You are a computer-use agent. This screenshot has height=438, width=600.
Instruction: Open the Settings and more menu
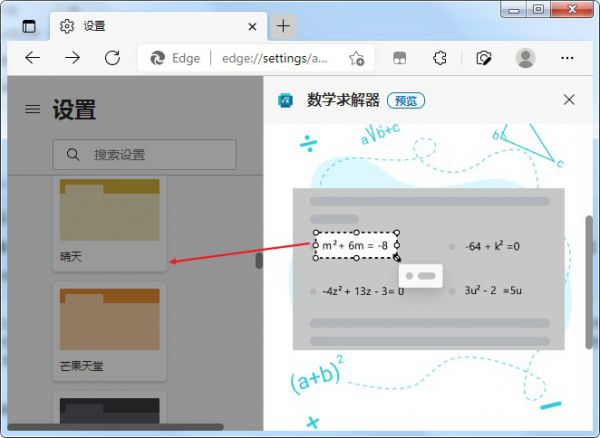[x=567, y=58]
